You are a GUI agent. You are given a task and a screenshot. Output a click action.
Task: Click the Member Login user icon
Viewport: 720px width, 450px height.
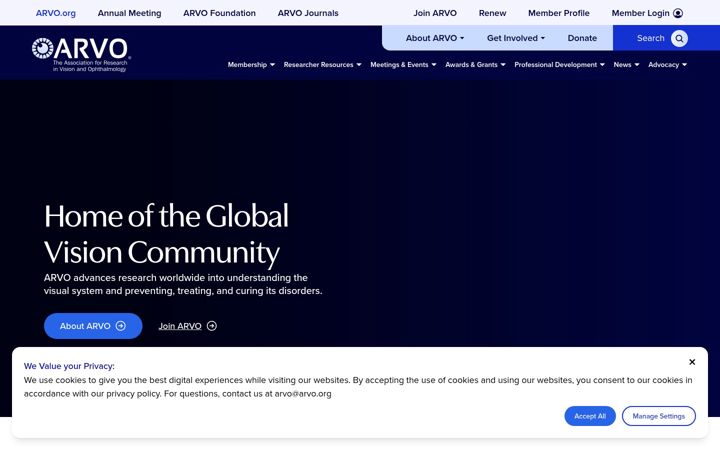678,13
